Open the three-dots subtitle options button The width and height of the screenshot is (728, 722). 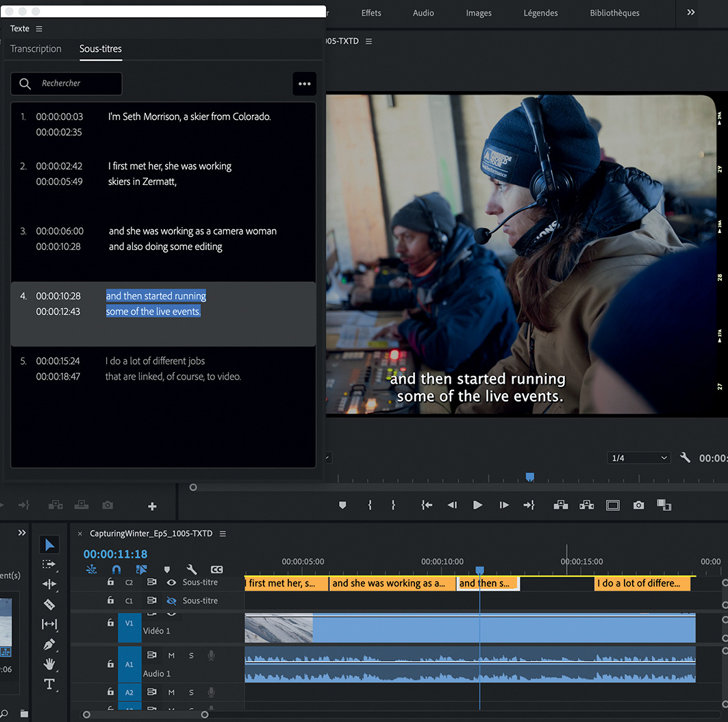pyautogui.click(x=304, y=84)
